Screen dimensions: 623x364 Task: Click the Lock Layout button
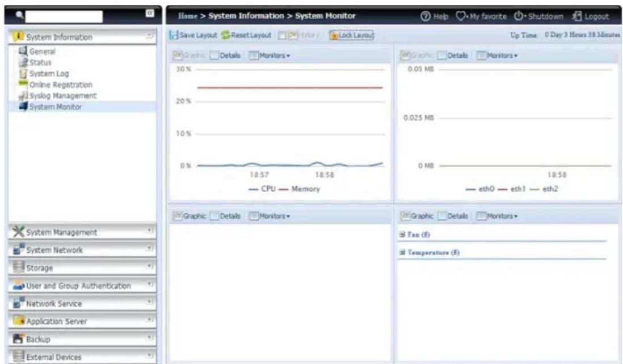click(352, 35)
